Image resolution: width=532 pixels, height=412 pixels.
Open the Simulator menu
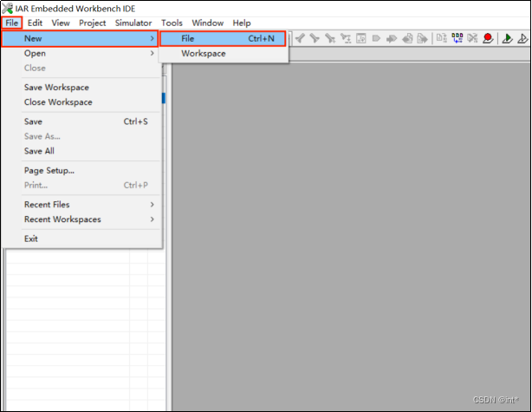click(133, 23)
